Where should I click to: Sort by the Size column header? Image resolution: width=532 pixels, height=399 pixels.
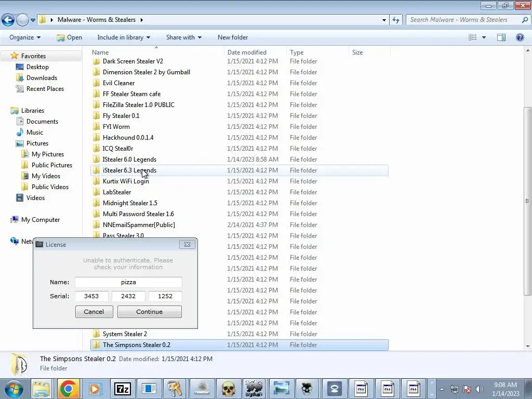(x=369, y=52)
